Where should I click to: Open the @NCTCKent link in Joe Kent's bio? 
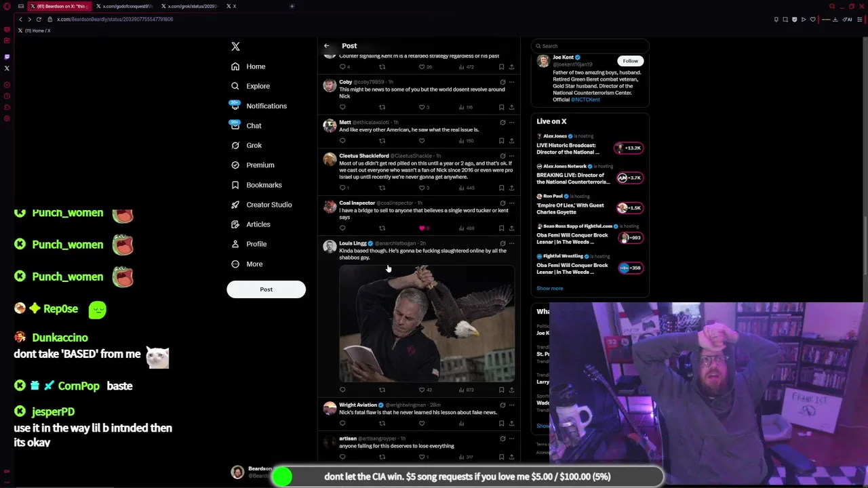point(585,100)
